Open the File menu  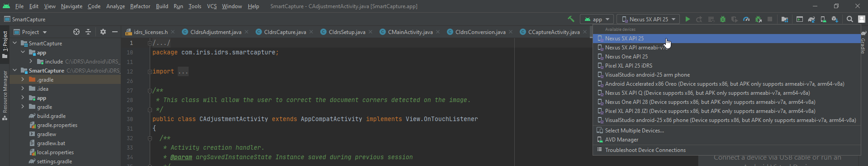pos(19,6)
